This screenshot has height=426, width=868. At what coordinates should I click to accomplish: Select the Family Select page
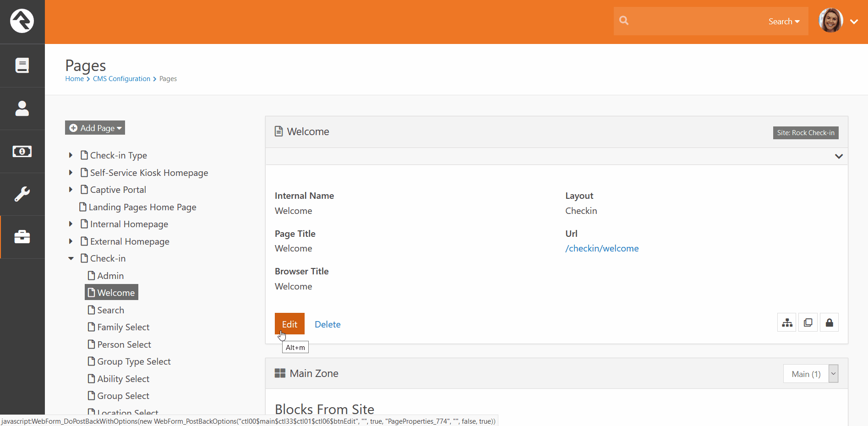tap(123, 327)
